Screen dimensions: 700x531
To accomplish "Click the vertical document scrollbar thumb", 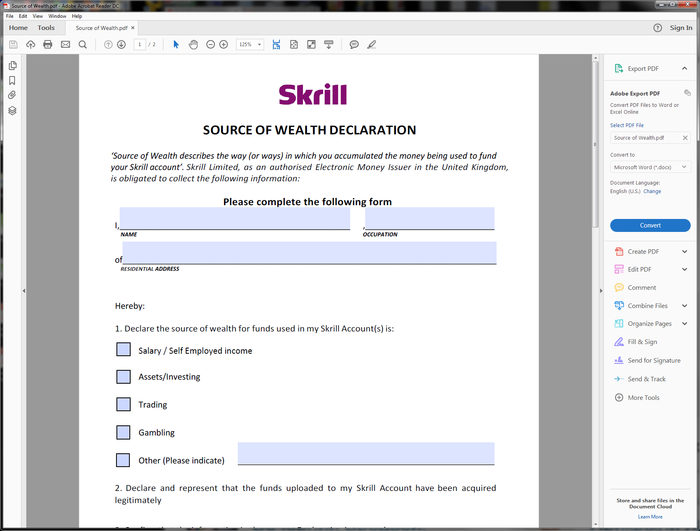I will [596, 145].
